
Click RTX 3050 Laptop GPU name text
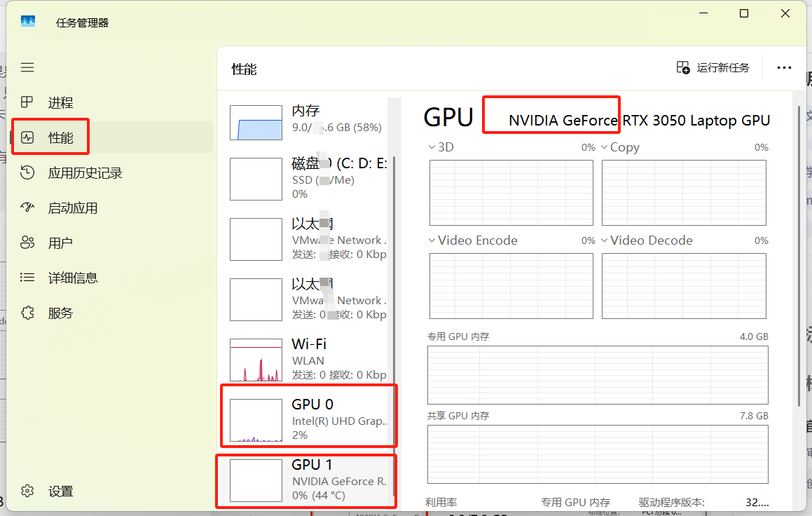(696, 121)
